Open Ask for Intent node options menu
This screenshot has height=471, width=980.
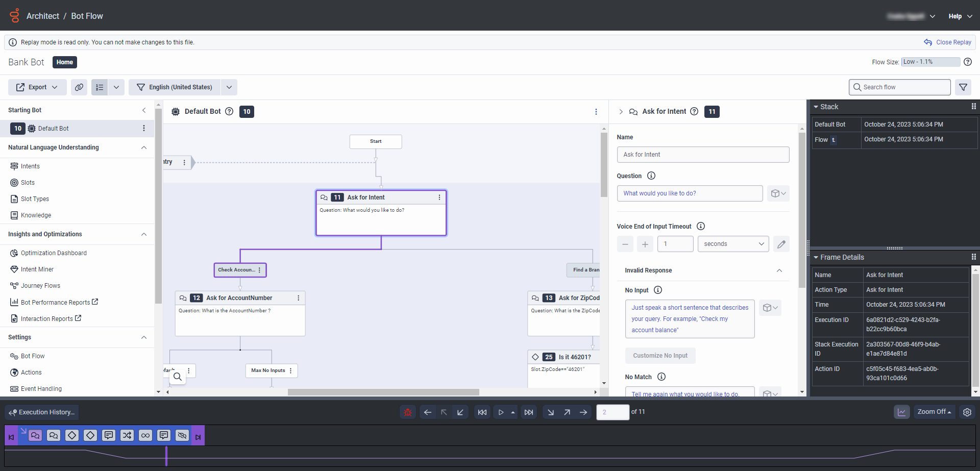click(439, 197)
